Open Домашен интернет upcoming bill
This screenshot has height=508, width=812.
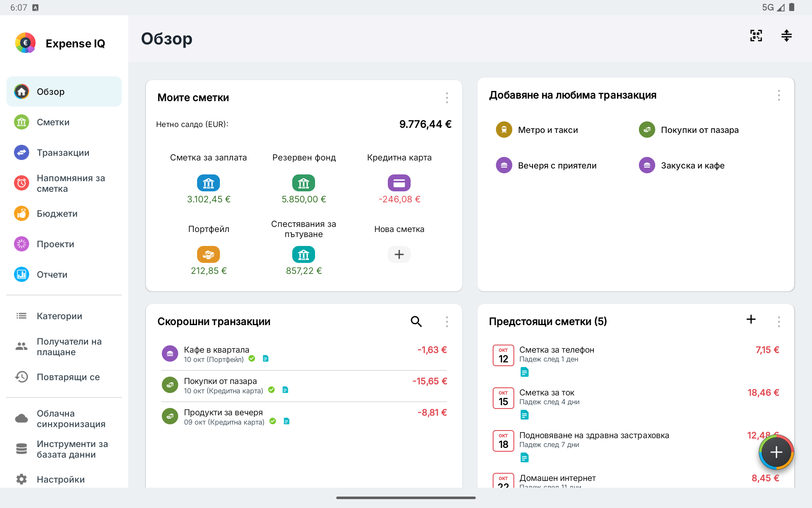[636, 480]
